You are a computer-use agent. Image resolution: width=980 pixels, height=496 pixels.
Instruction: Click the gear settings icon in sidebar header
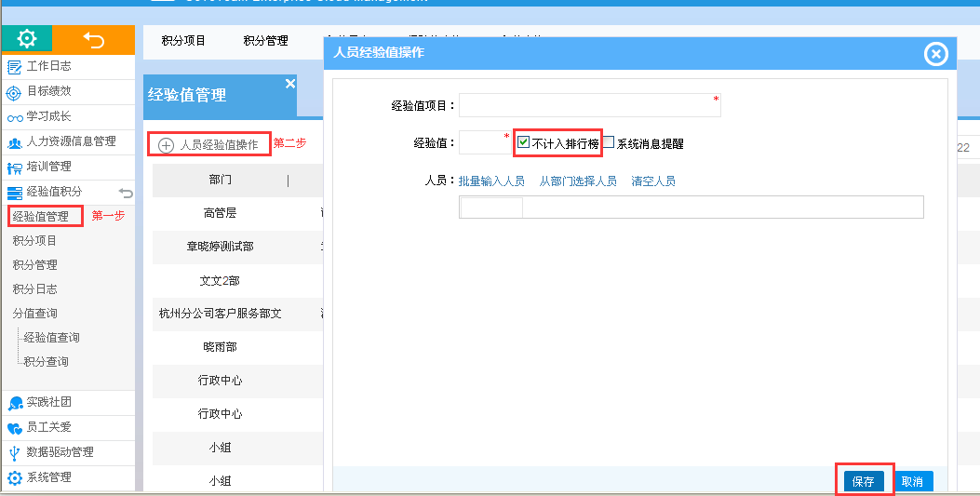click(x=27, y=39)
